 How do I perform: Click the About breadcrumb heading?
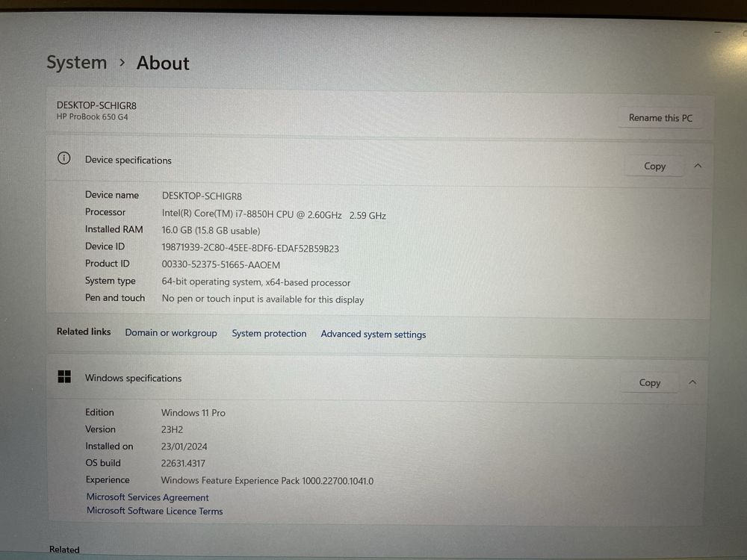tap(163, 63)
